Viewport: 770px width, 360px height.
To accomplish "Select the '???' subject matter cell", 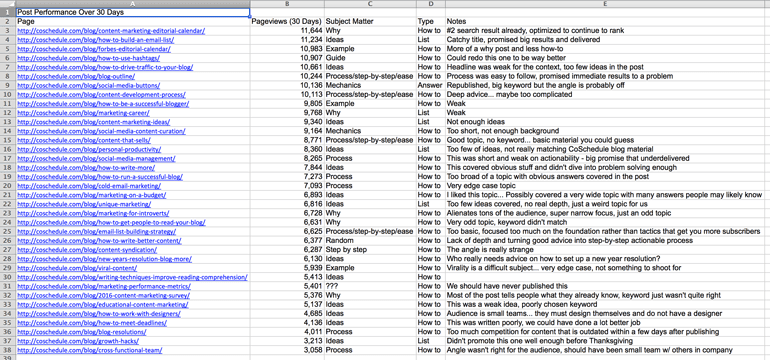I will pyautogui.click(x=370, y=286).
